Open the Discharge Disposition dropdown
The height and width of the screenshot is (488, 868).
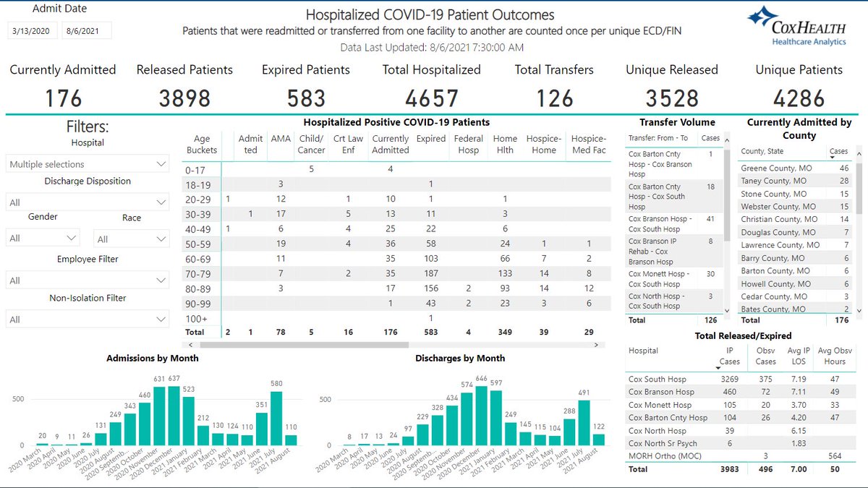point(88,202)
